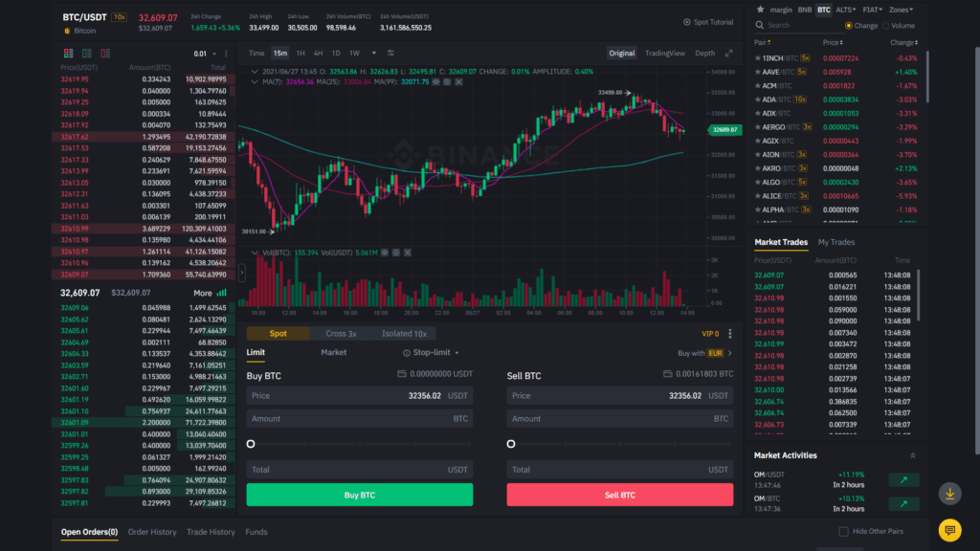Expand the Stop-limit order type dropdown

pyautogui.click(x=431, y=352)
